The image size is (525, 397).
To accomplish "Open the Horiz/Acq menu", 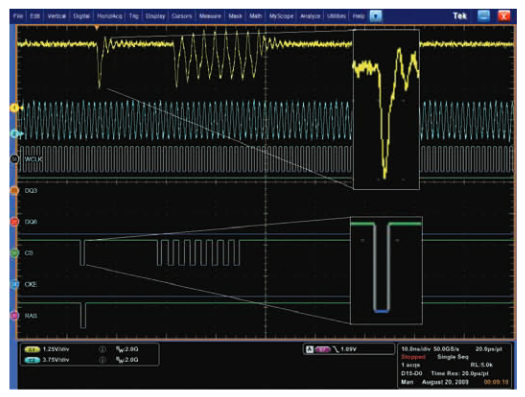I will click(x=109, y=16).
